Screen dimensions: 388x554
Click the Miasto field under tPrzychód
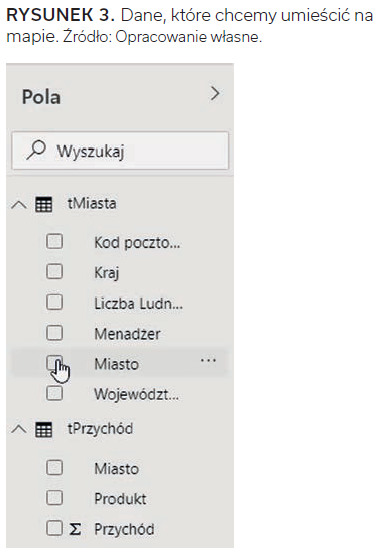pos(117,469)
